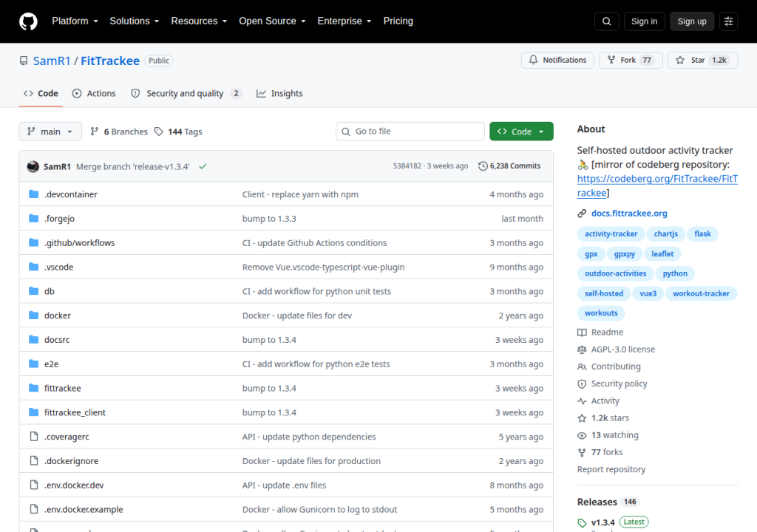Click the link icon beside docs.fittrackee.org

(x=582, y=214)
